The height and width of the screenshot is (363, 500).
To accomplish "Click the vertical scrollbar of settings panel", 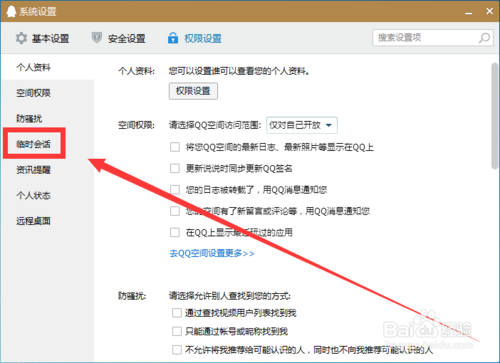I will [x=495, y=116].
